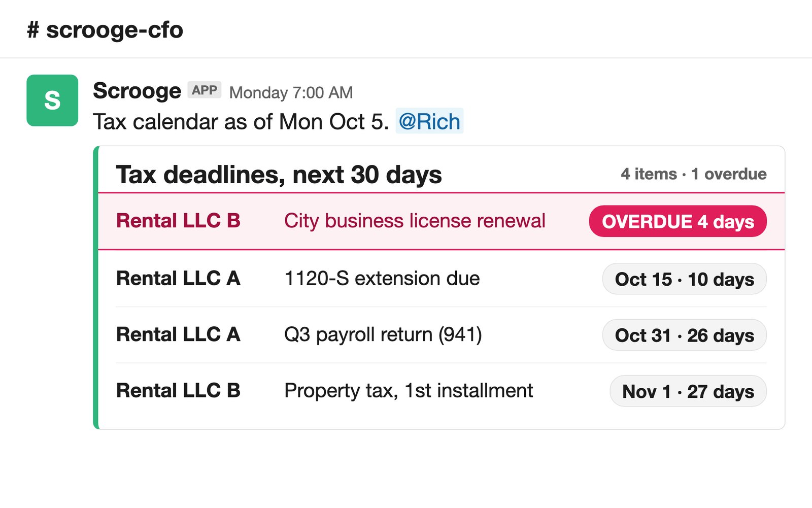Image resolution: width=812 pixels, height=508 pixels.
Task: Click the APP badge beside Scrooge
Action: pos(205,90)
